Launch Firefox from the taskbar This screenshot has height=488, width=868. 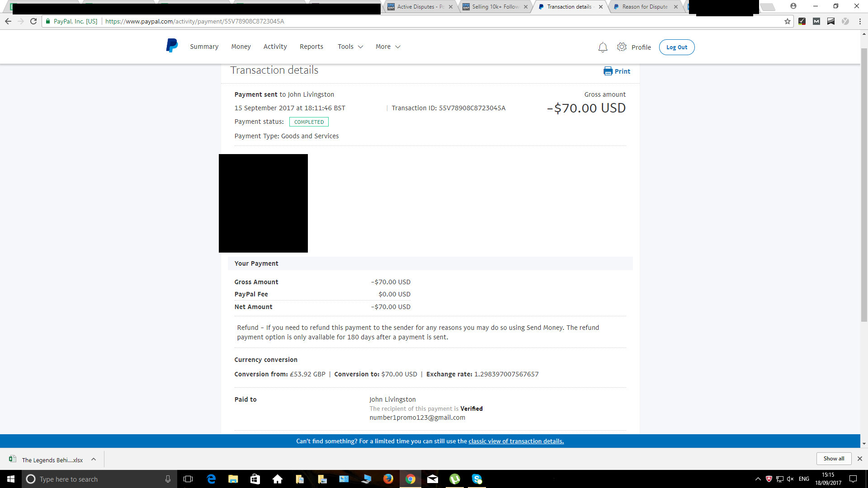[388, 479]
